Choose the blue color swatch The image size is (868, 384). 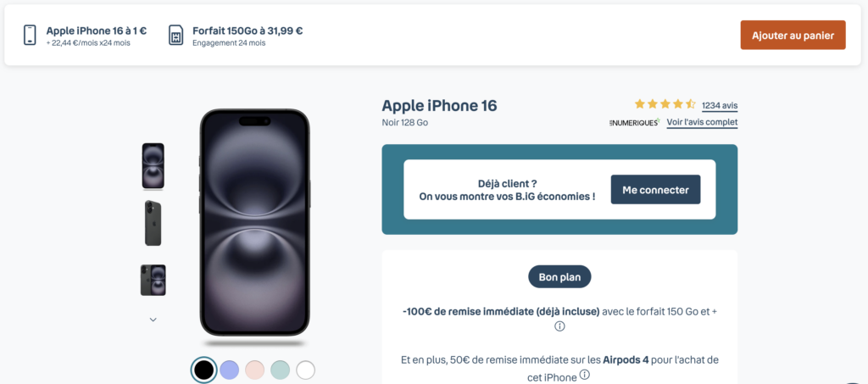tap(229, 370)
